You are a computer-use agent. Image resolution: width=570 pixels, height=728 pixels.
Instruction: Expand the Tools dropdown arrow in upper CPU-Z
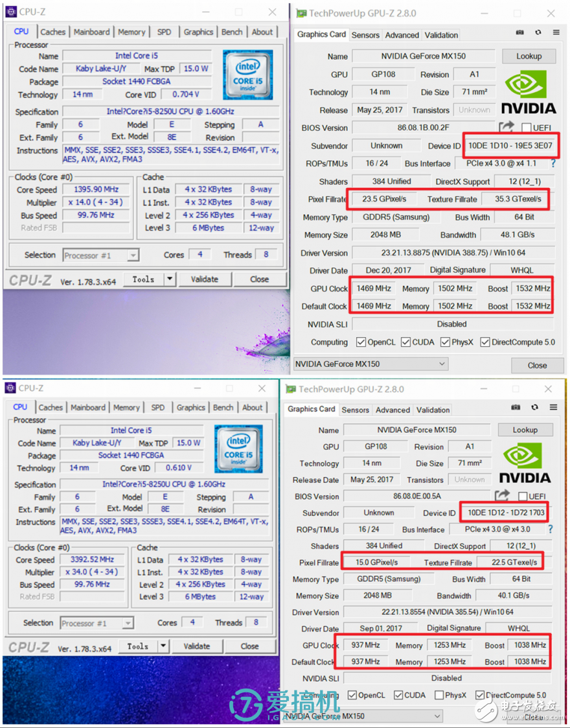pos(170,279)
